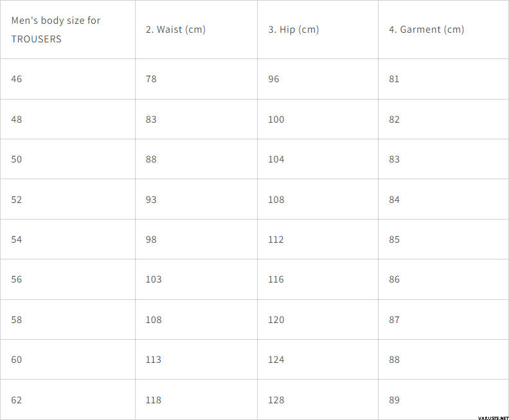Screen dimensions: 509x420
Task: Click garment value 88
Action: click(x=394, y=360)
